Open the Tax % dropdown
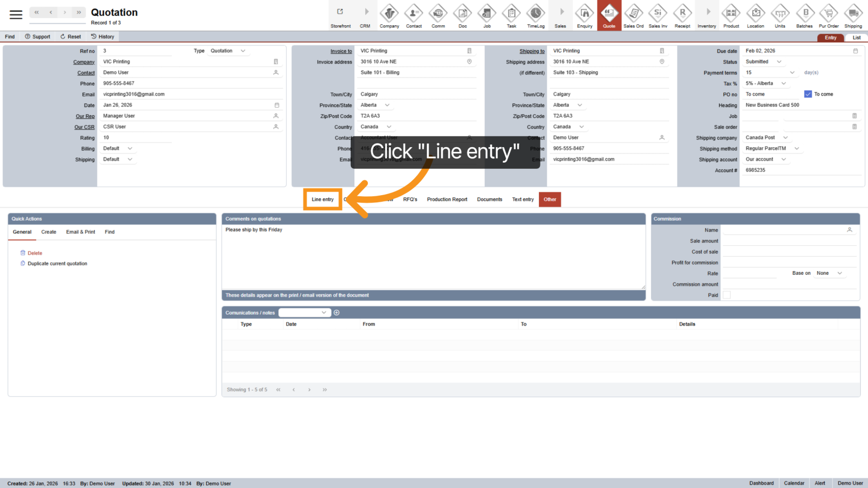 (784, 84)
